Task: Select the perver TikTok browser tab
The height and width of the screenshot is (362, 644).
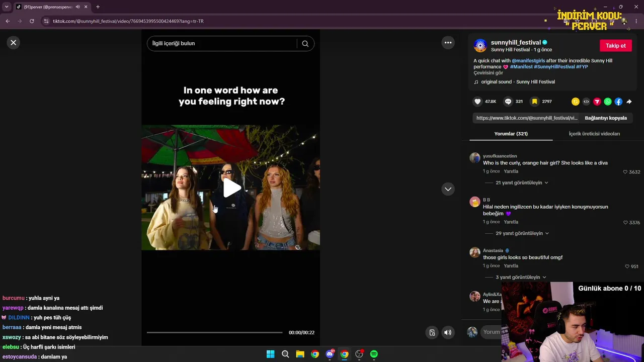Action: point(52,7)
